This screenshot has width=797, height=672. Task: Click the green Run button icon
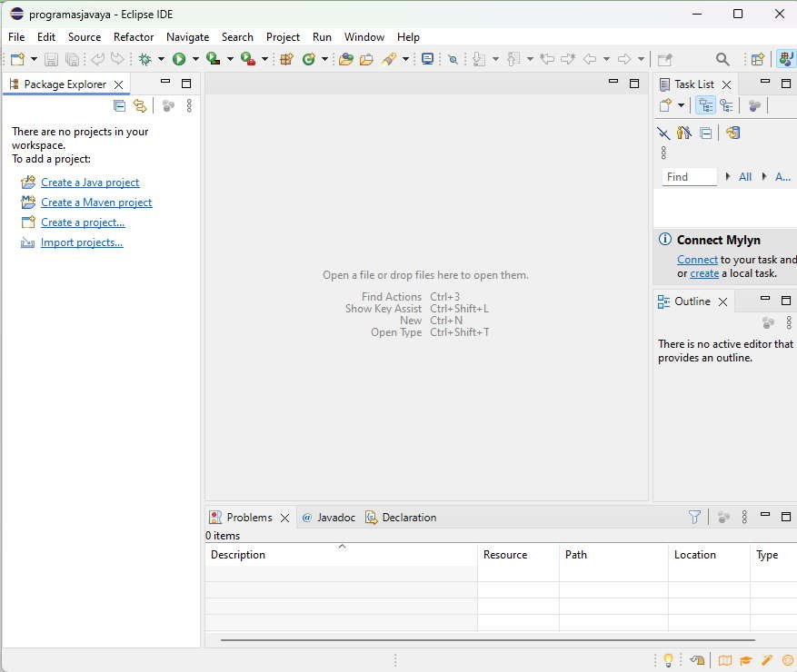point(179,59)
